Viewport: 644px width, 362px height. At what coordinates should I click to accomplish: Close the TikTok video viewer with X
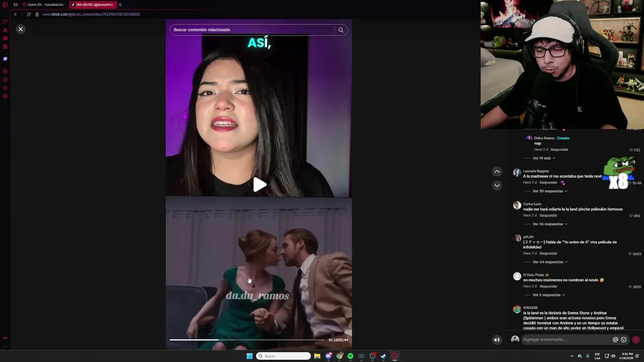click(21, 29)
